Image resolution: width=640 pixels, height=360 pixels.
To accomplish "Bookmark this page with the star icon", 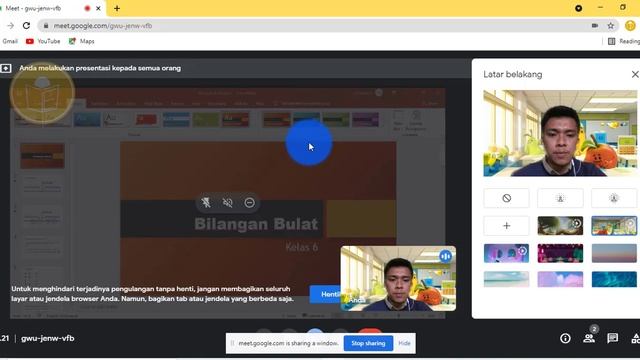I will [611, 26].
